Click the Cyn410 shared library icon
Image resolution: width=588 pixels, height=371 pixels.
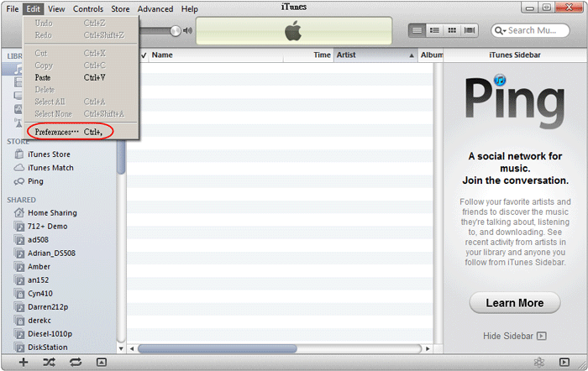click(x=18, y=294)
